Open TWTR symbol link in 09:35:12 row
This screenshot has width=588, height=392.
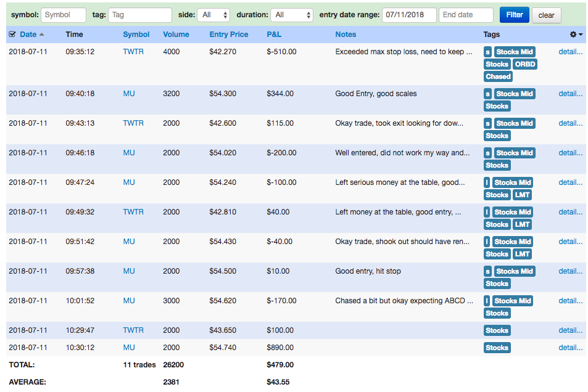[133, 52]
